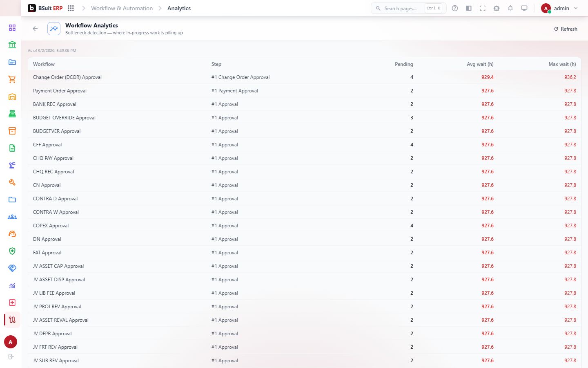Open the bank building module icon
Image resolution: width=588 pixels, height=368 pixels.
pos(12,45)
